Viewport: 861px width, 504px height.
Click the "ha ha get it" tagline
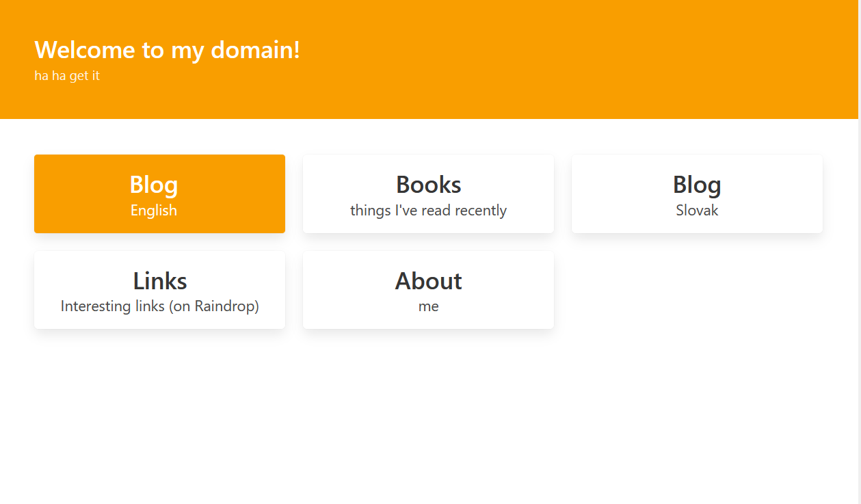[67, 76]
